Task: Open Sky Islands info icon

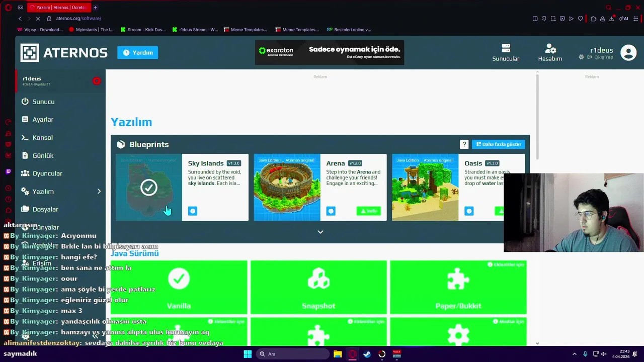Action: click(193, 211)
